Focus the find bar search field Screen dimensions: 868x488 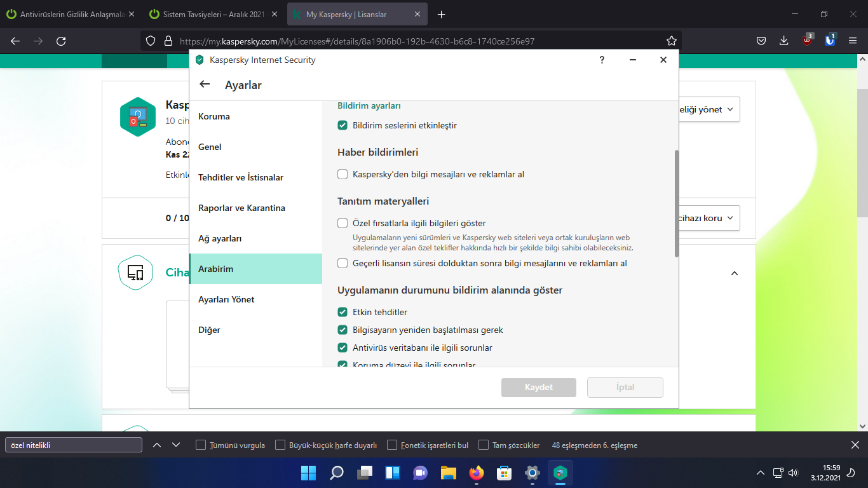coord(74,445)
